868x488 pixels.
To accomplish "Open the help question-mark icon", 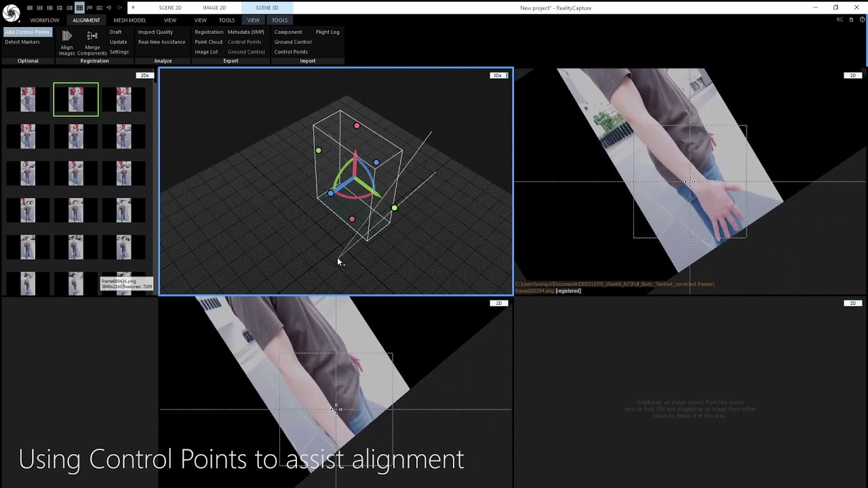I will click(x=863, y=20).
